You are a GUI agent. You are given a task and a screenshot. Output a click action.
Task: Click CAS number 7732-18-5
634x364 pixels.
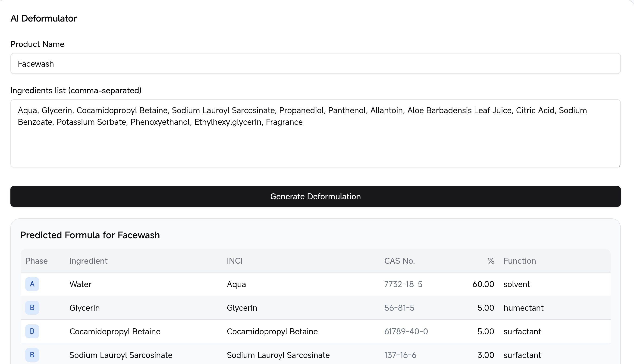pos(403,284)
